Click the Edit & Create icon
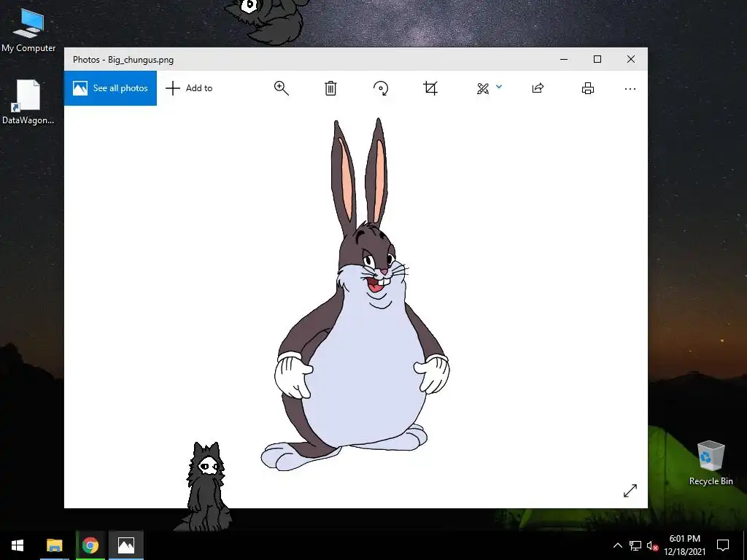Viewport: 747px width, 560px height. pos(483,88)
